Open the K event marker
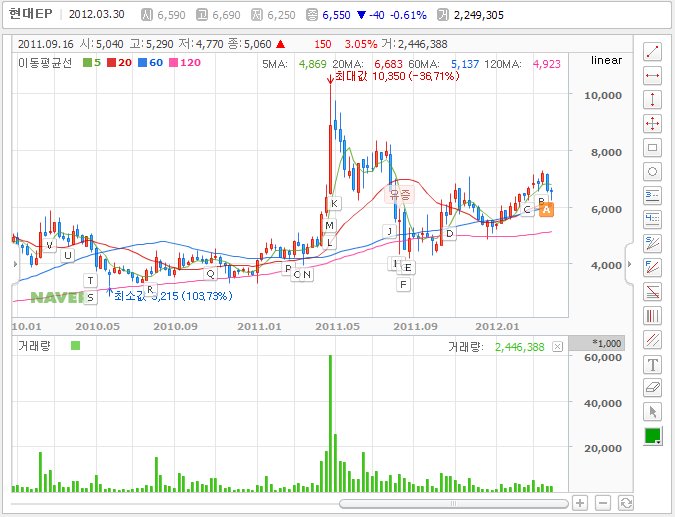 334,203
